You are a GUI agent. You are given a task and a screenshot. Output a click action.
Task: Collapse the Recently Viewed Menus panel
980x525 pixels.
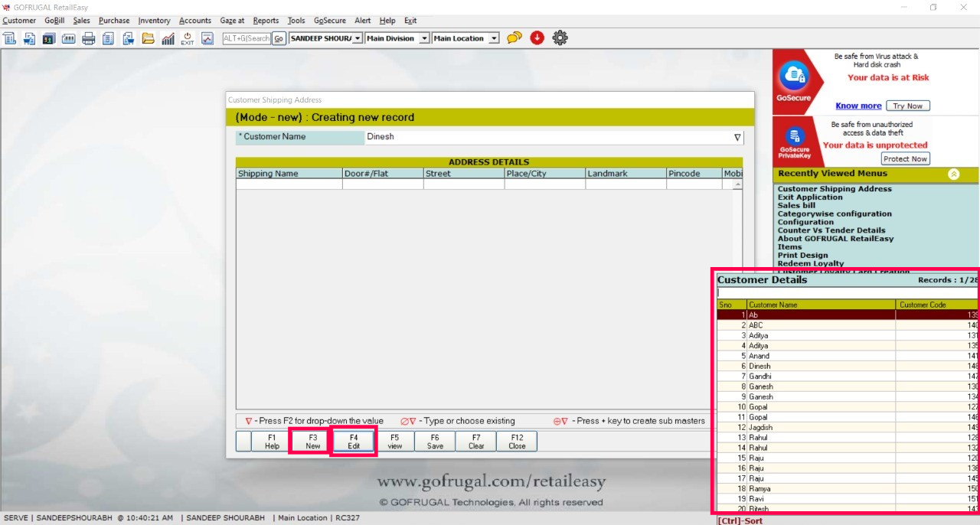tap(953, 174)
